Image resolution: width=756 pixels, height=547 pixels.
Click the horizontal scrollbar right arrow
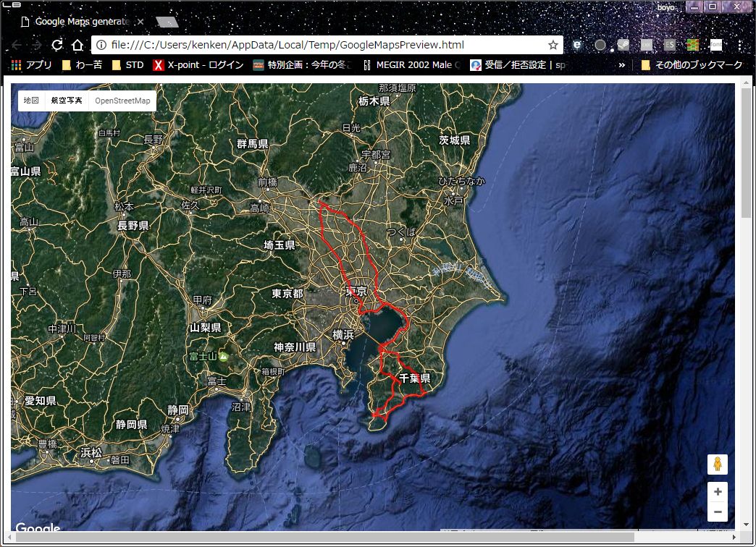734,537
